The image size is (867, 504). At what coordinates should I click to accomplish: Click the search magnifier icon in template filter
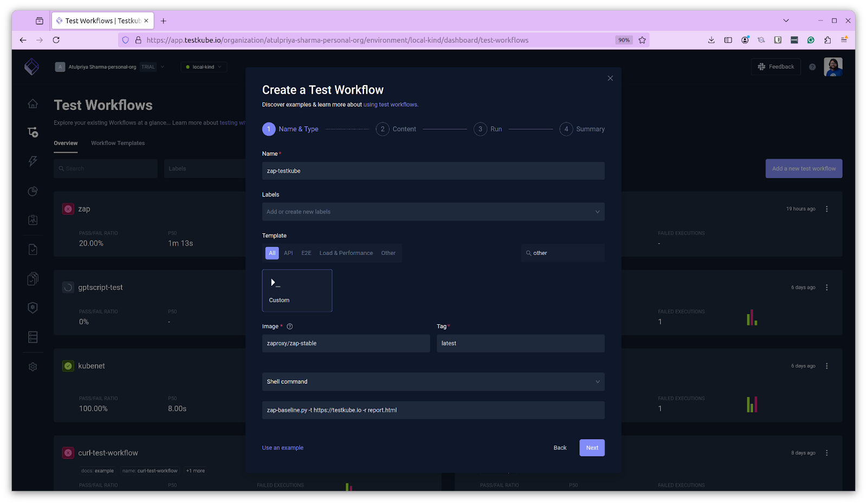[x=528, y=253]
